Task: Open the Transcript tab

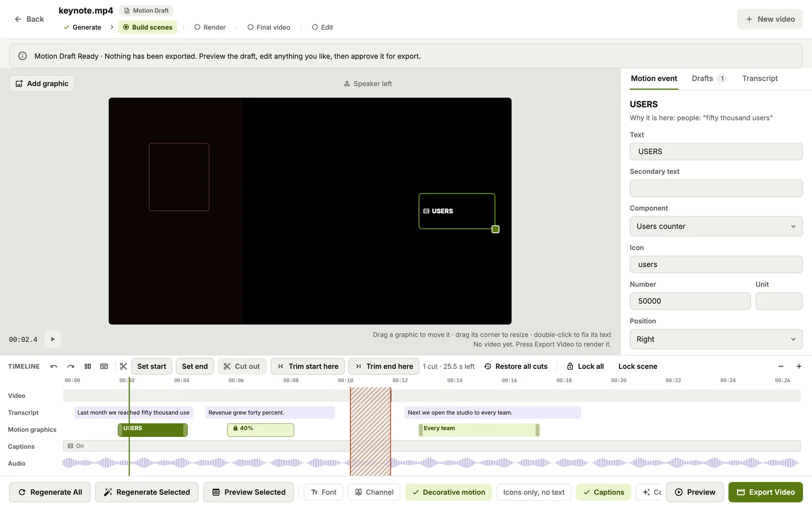Action: point(760,79)
